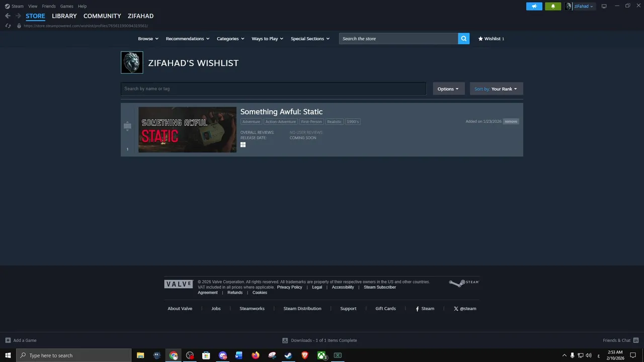Click the Valve logo in the footer

tap(179, 284)
